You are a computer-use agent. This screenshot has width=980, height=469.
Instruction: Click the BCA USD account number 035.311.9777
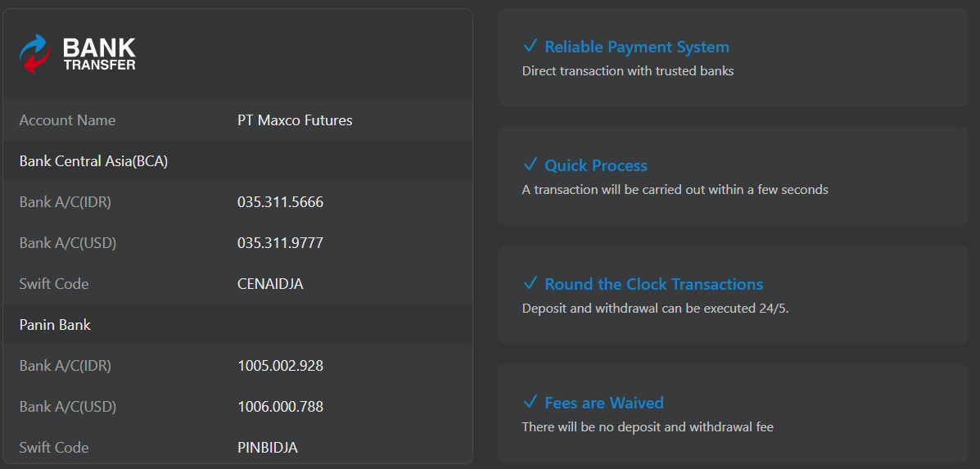[x=281, y=243]
